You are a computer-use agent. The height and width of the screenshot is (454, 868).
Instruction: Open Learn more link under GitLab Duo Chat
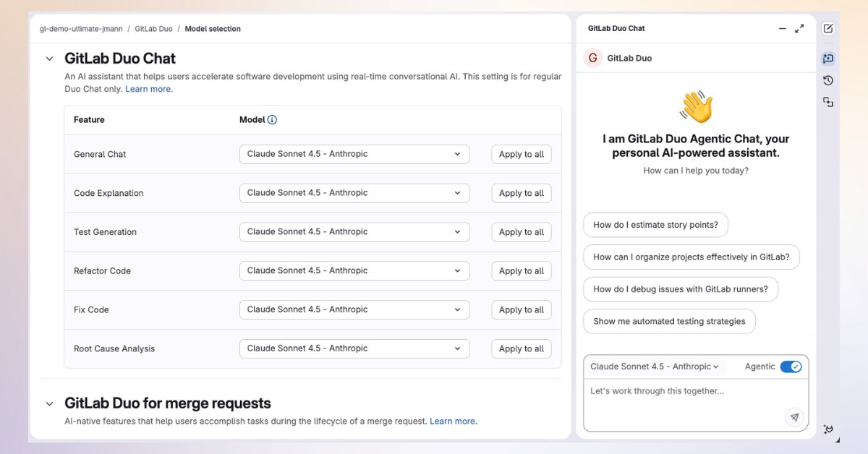pyautogui.click(x=148, y=89)
